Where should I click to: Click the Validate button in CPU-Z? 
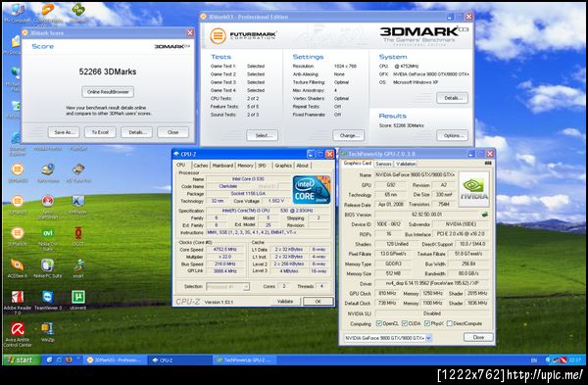point(285,301)
